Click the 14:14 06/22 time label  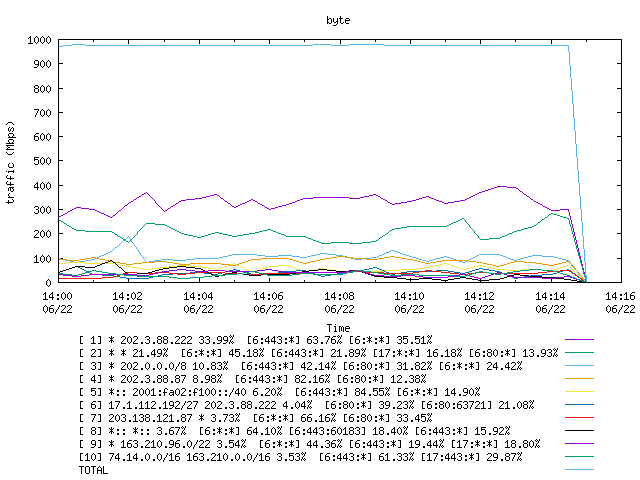point(550,302)
